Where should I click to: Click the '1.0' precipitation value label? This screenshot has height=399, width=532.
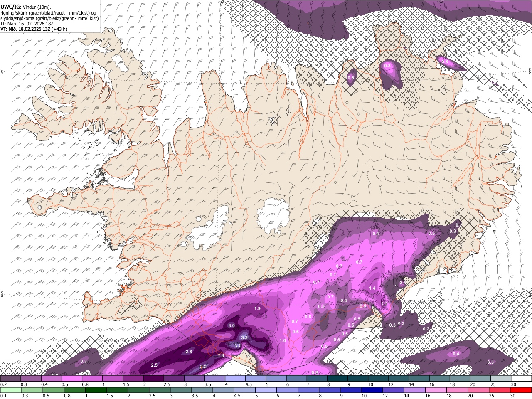[283, 340]
